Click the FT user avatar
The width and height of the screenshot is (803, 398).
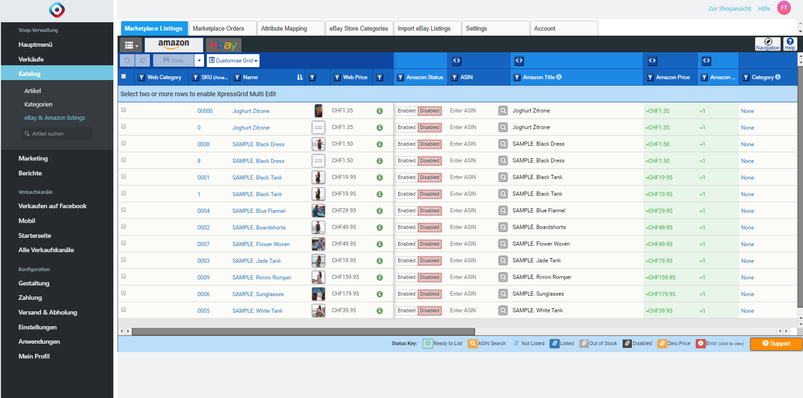(x=784, y=8)
